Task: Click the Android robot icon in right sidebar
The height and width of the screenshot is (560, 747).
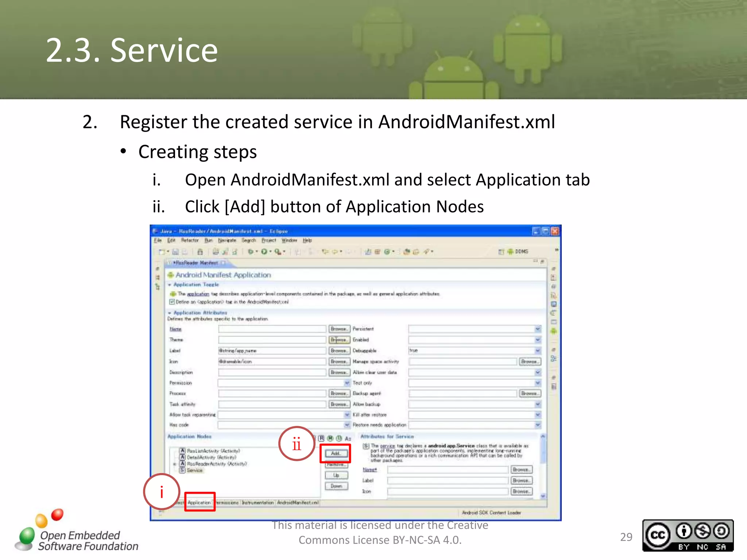Action: [554, 331]
